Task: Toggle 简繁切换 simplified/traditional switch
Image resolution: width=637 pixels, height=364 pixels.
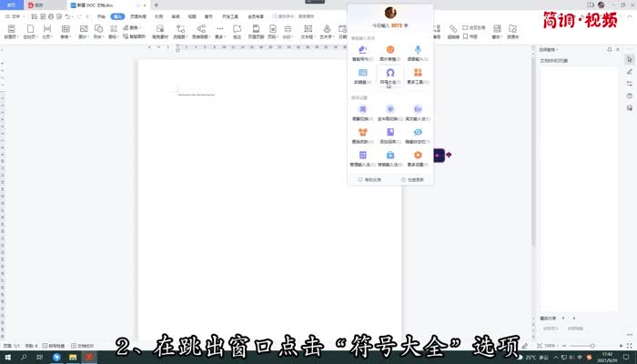Action: point(363,111)
